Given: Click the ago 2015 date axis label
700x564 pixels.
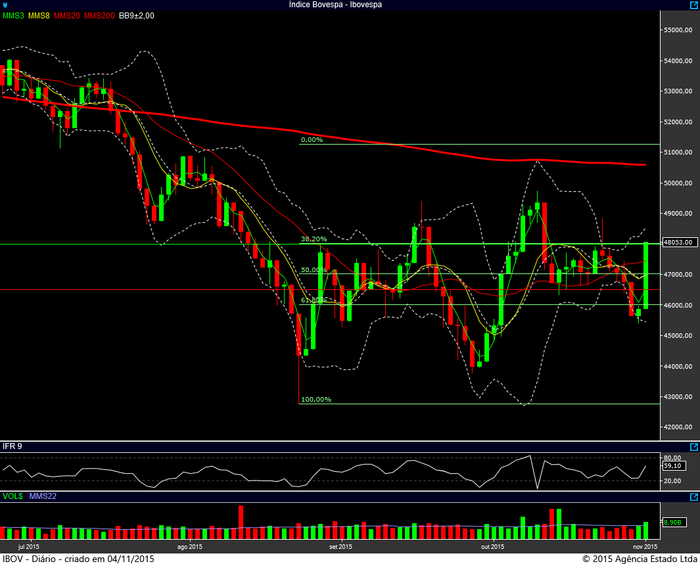Looking at the screenshot, I should pos(190,547).
